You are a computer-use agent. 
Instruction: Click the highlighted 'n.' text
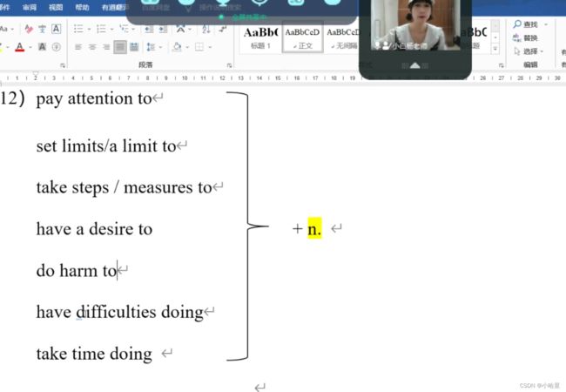(314, 228)
